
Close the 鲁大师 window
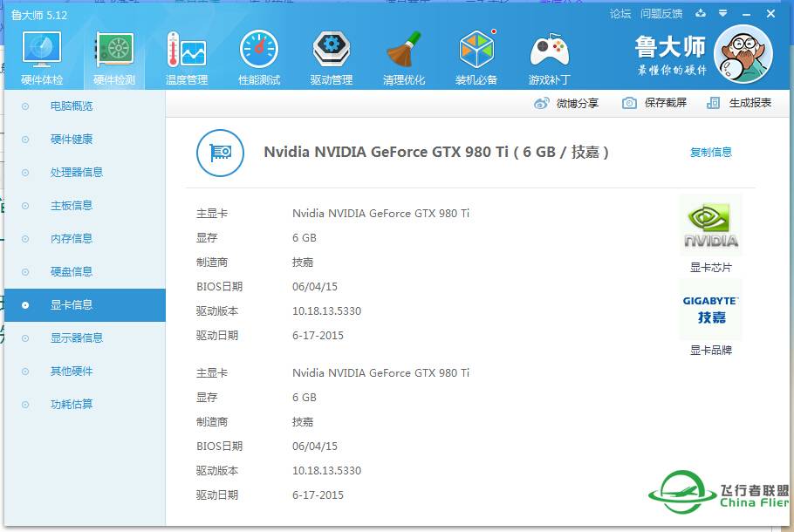coord(770,14)
